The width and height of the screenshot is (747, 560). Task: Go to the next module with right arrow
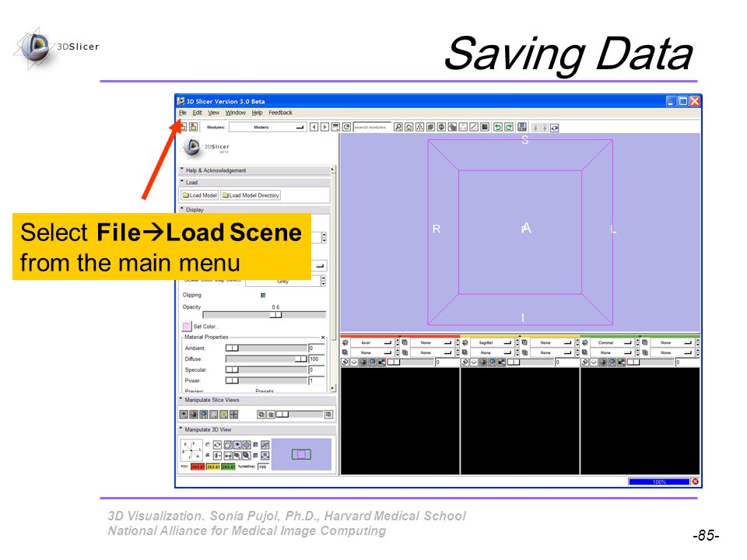pyautogui.click(x=324, y=127)
